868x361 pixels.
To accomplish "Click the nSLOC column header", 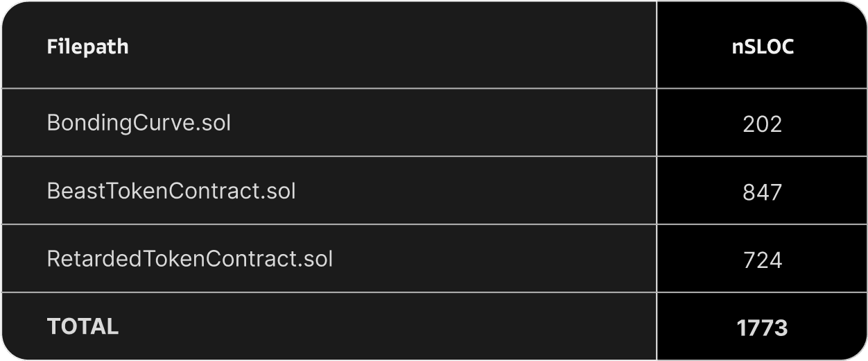I will click(763, 47).
